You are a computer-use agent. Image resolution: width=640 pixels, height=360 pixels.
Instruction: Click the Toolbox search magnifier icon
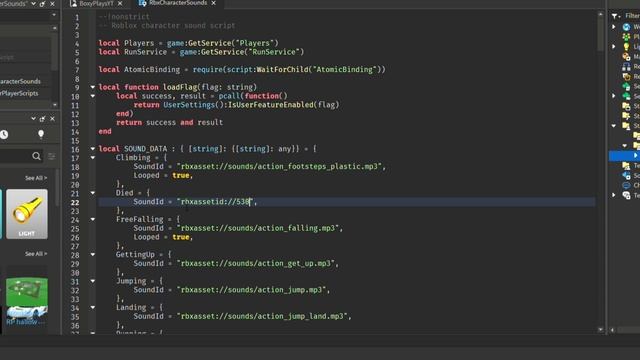pyautogui.click(x=36, y=156)
